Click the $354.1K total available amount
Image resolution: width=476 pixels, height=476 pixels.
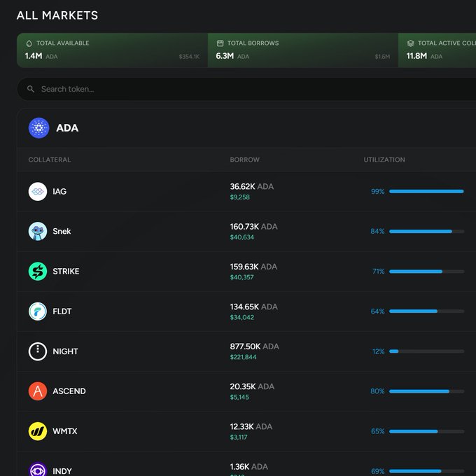pos(190,57)
